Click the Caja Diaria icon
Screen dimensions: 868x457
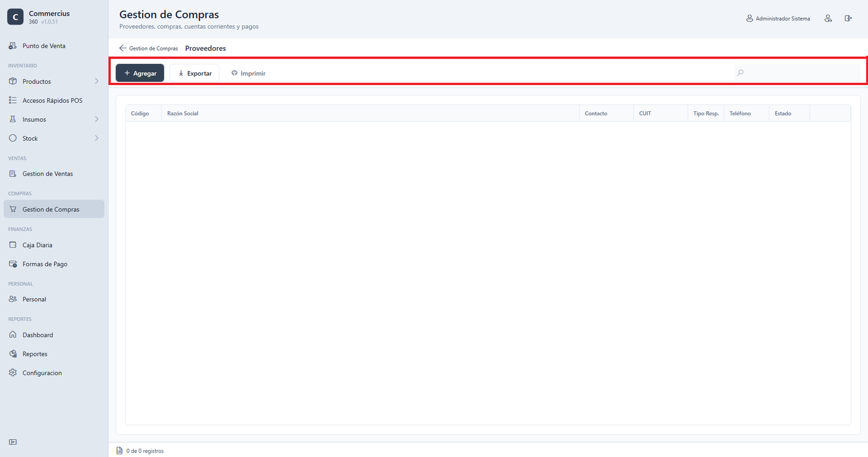click(13, 244)
